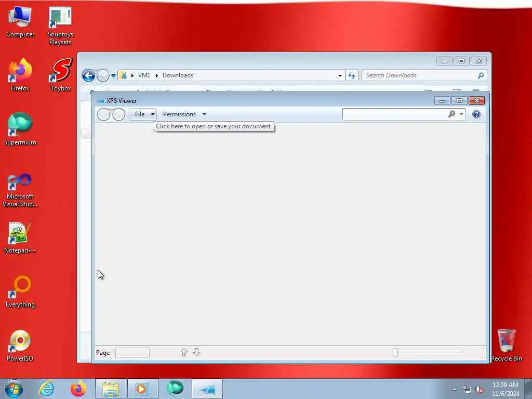
Task: Click Downloads in the Explorer address path
Action: click(178, 75)
